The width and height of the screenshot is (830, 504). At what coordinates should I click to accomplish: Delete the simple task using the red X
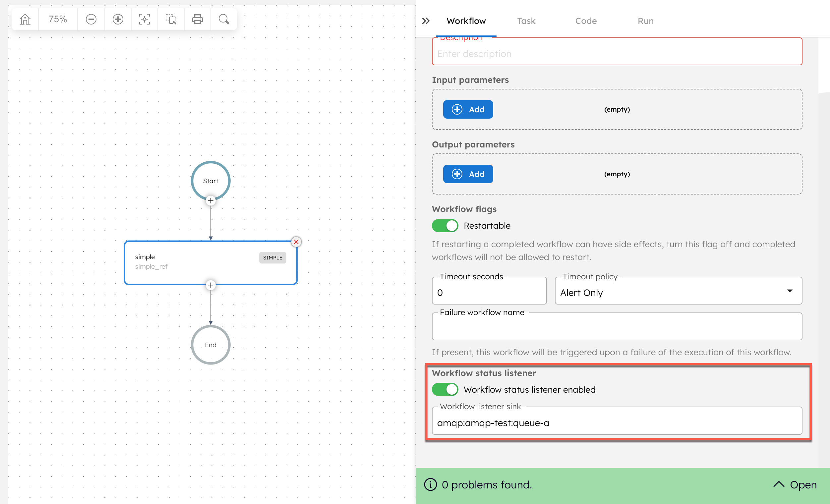tap(296, 241)
